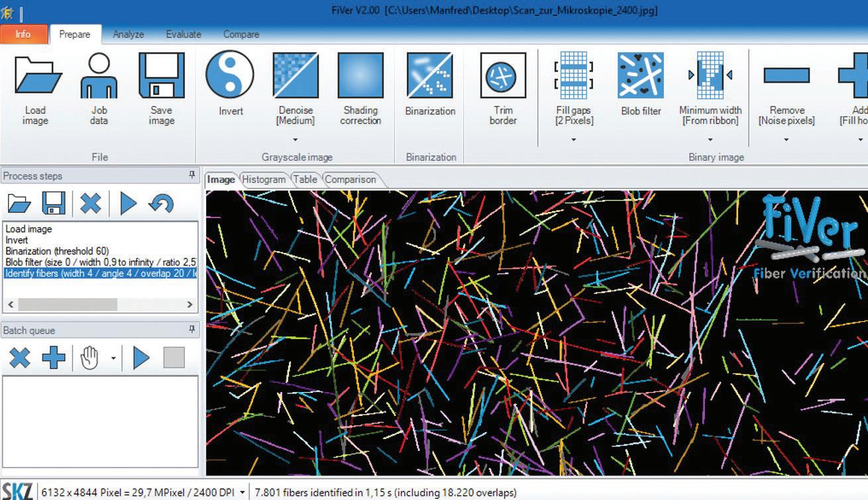
Task: Select the Identify fibers process step
Action: pyautogui.click(x=100, y=273)
